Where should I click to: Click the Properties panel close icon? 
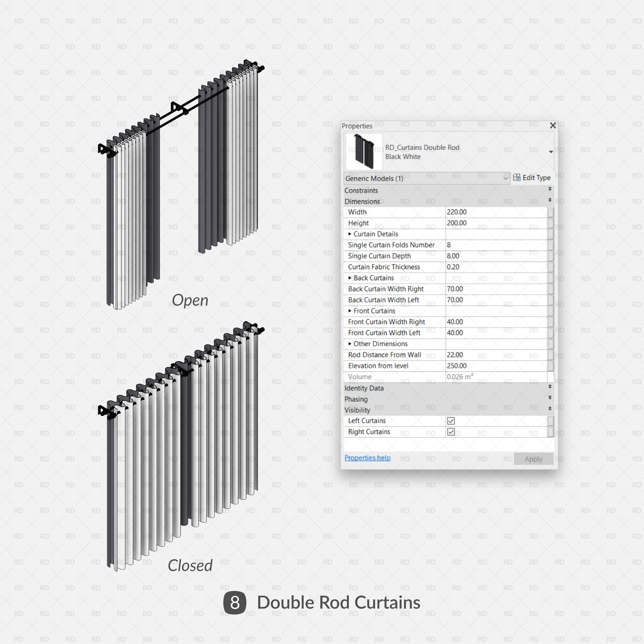click(x=552, y=125)
